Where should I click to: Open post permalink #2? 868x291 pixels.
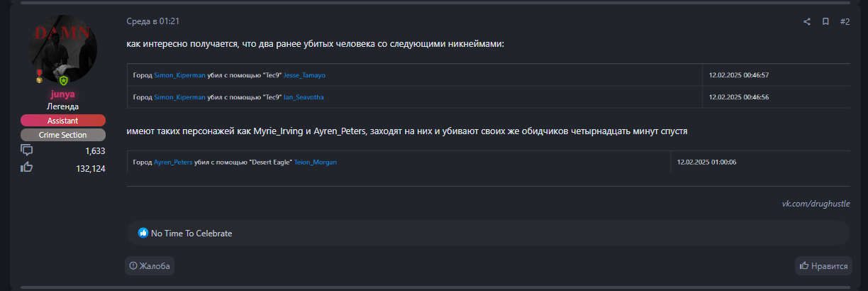click(x=845, y=21)
